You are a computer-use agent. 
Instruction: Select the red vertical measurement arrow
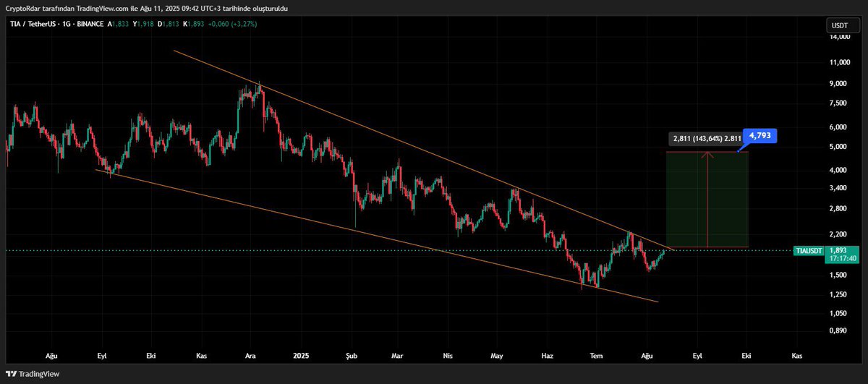pyautogui.click(x=707, y=199)
